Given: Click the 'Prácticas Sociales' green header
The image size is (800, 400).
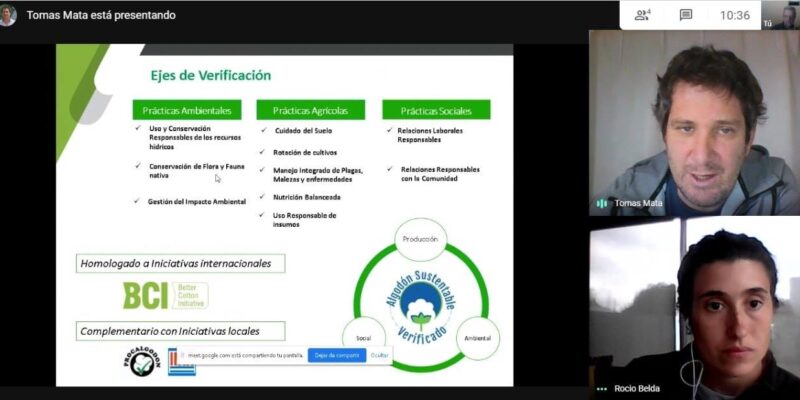Looking at the screenshot, I should pyautogui.click(x=436, y=110).
